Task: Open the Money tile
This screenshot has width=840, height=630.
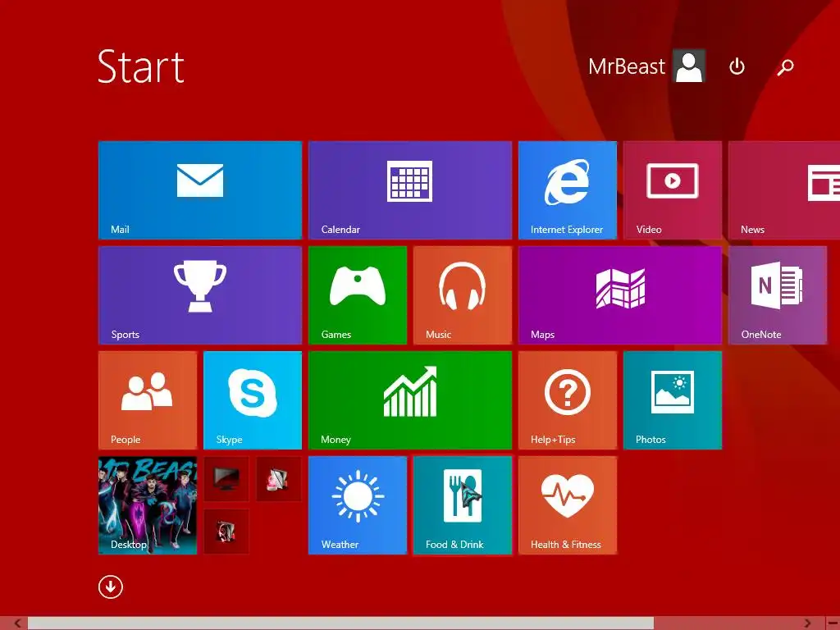Action: (410, 400)
